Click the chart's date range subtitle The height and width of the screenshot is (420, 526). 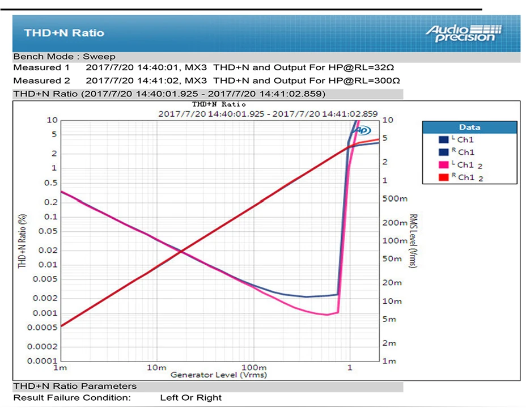(x=268, y=114)
